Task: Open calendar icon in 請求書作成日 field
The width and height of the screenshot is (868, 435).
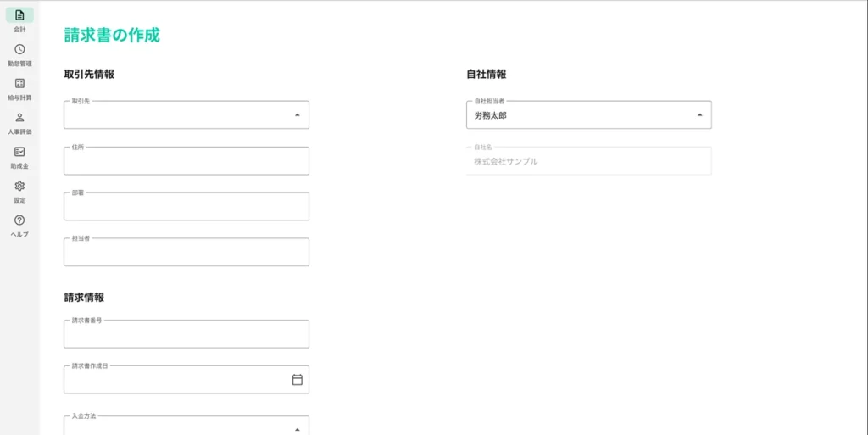Action: 297,380
